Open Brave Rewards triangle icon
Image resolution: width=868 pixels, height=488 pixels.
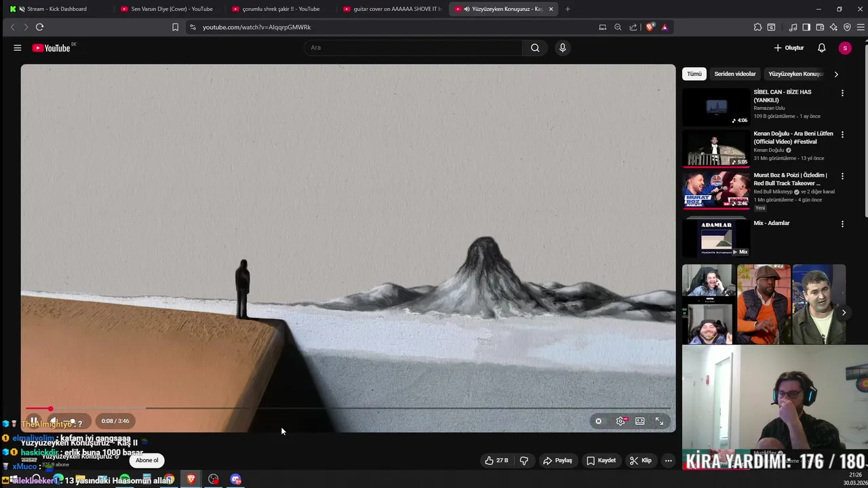click(665, 27)
